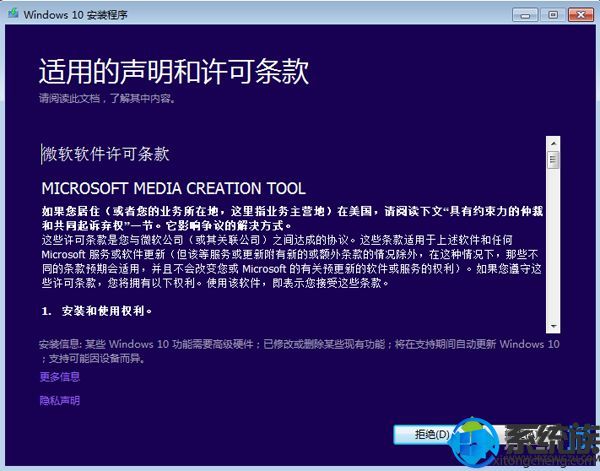Image resolution: width=600 pixels, height=471 pixels.
Task: Click the '1. 安装和使用权利。' section heading
Action: [x=97, y=311]
